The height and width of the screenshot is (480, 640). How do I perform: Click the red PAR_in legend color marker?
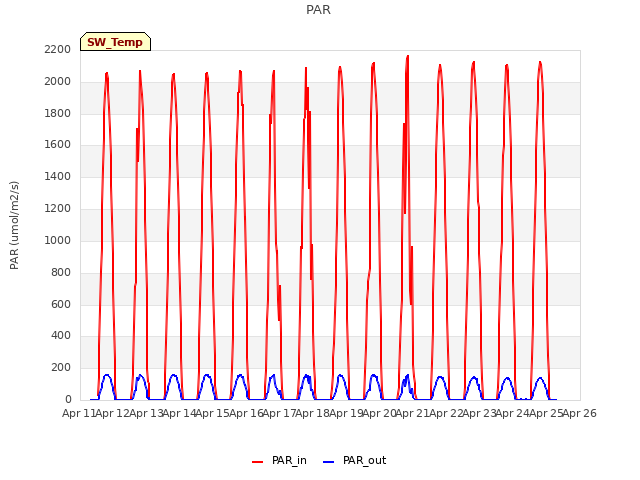pos(258,462)
